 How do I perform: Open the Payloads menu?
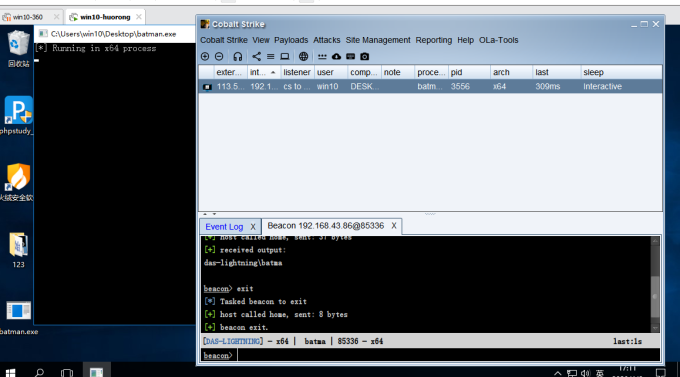click(x=291, y=40)
